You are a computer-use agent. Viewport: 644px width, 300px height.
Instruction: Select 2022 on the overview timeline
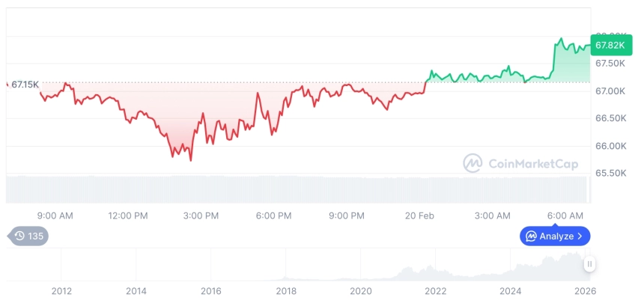click(x=435, y=291)
